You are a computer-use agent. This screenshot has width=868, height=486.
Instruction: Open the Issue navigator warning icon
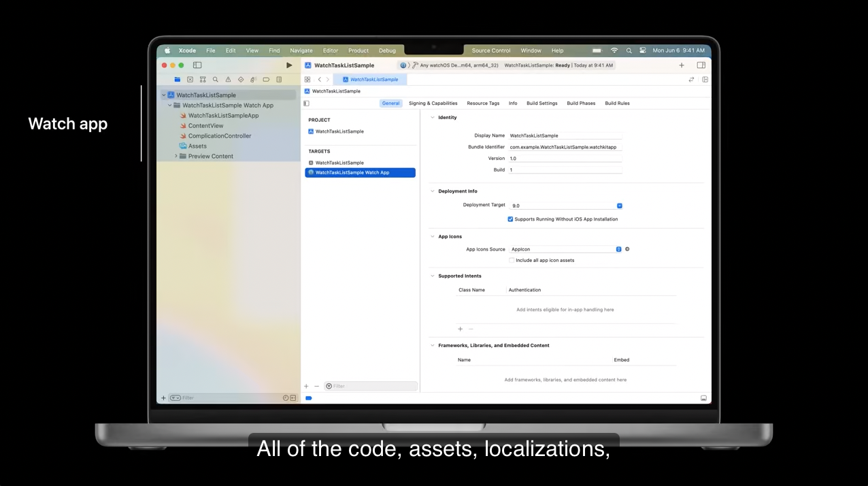tap(228, 80)
